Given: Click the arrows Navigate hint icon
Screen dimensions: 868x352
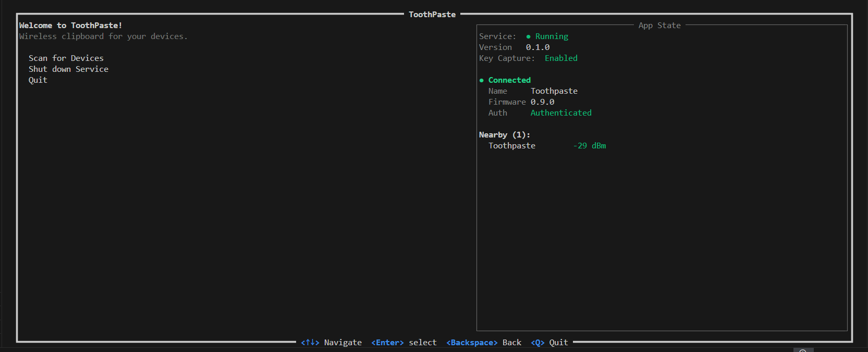Looking at the screenshot, I should tap(310, 343).
